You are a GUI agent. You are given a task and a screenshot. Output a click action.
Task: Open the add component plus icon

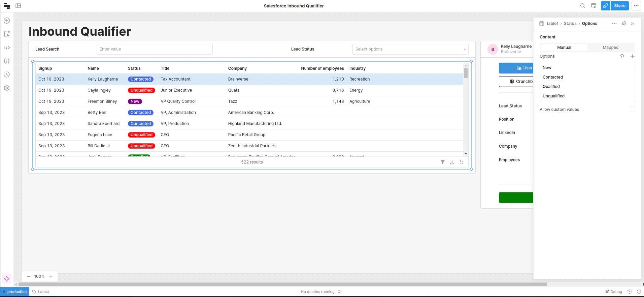[7, 21]
